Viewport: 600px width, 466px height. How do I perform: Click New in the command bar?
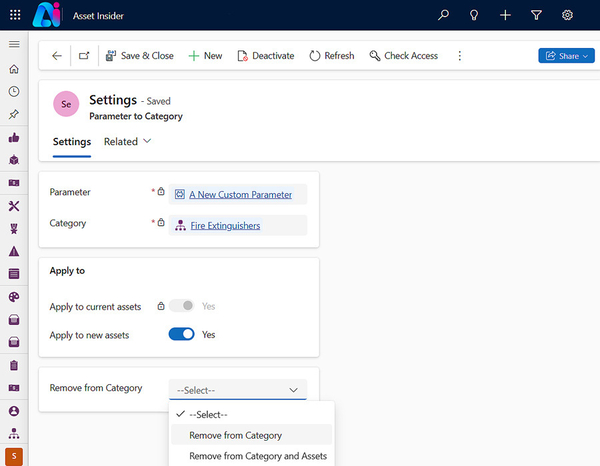[205, 56]
